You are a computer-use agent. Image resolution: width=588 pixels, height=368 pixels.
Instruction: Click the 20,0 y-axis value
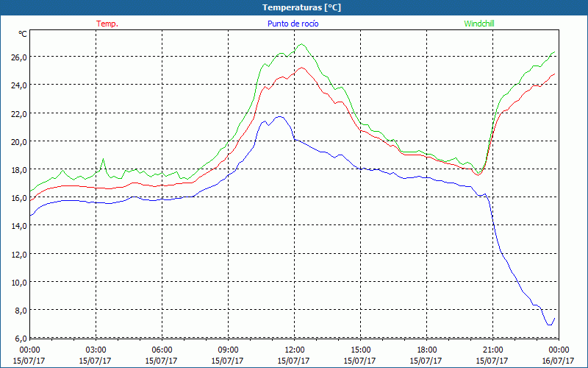point(20,141)
